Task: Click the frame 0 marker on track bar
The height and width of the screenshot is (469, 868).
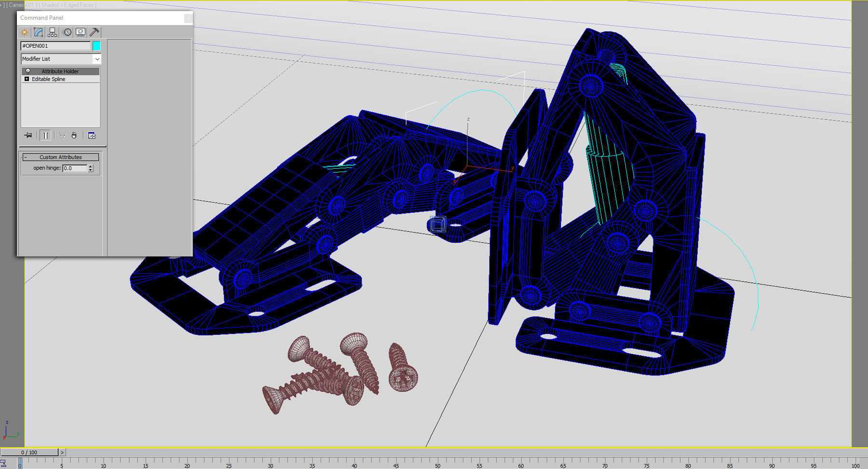Action: point(20,464)
